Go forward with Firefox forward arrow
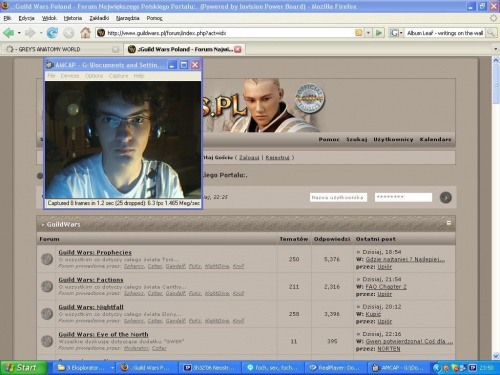Viewport: 500px width, 375px height. [30, 33]
